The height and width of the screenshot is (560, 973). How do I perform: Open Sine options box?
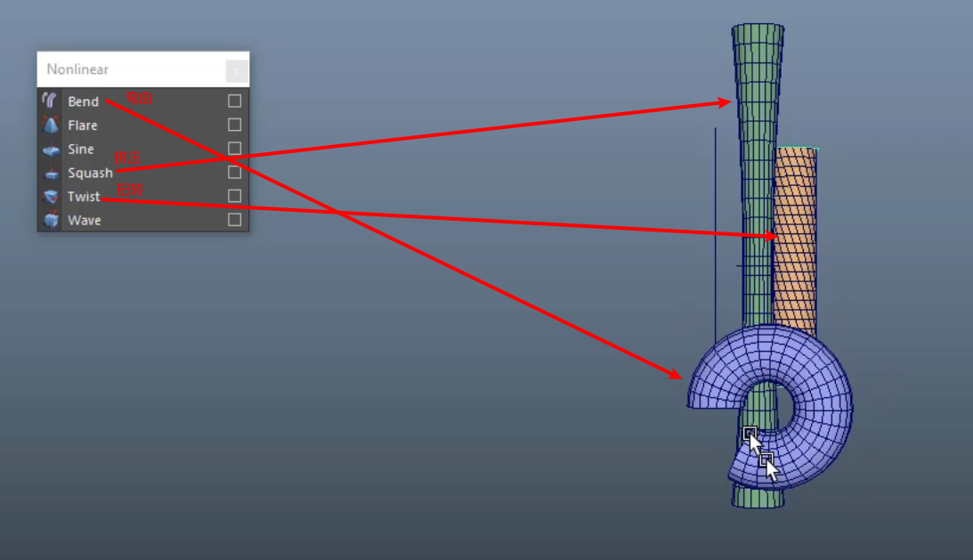pos(234,149)
